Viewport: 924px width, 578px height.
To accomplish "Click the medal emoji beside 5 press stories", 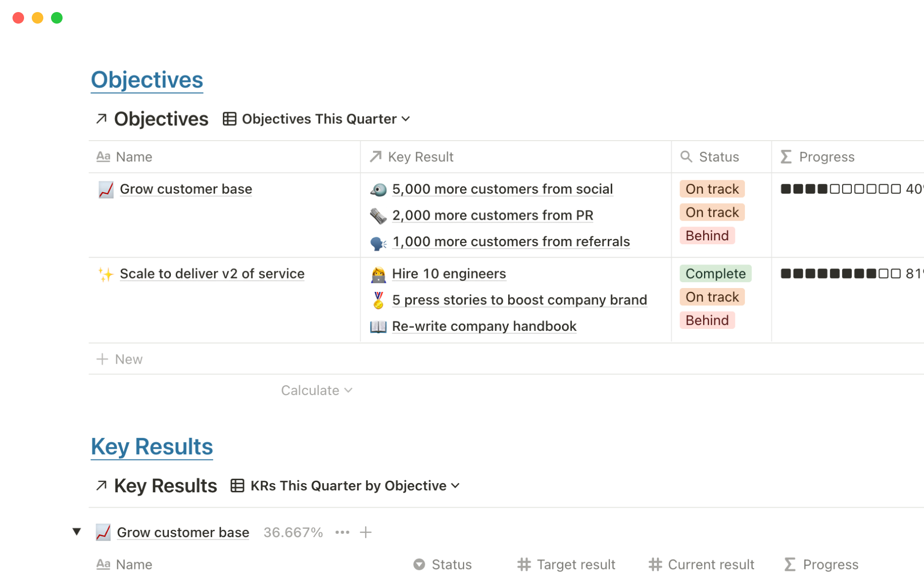I will [x=378, y=300].
